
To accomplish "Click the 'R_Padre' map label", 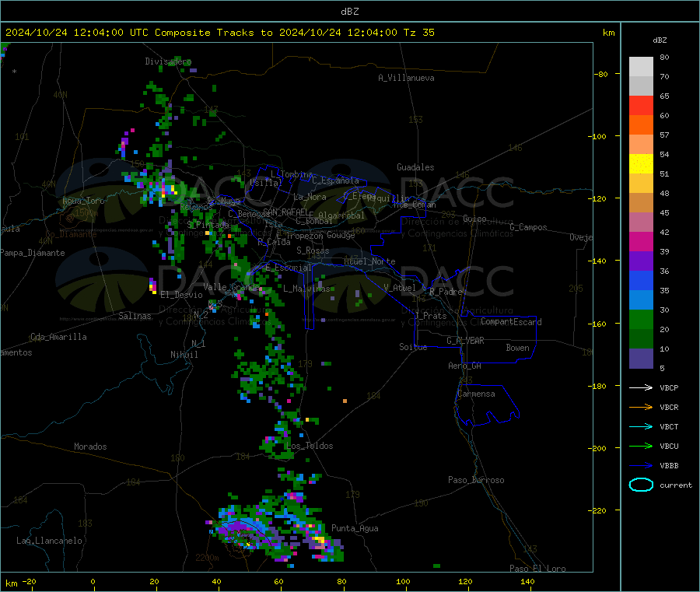I will point(446,292).
